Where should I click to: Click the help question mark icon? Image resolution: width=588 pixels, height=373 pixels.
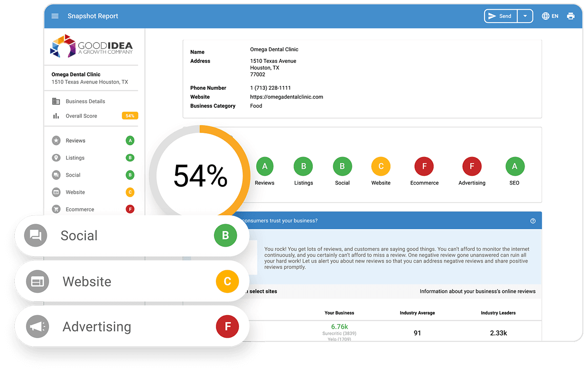point(533,221)
